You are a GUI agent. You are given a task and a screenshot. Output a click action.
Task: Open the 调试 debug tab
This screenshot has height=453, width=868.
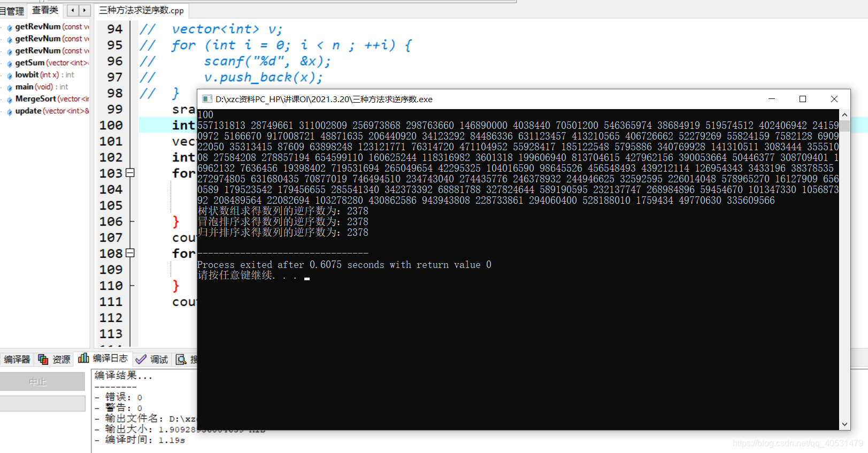[152, 359]
